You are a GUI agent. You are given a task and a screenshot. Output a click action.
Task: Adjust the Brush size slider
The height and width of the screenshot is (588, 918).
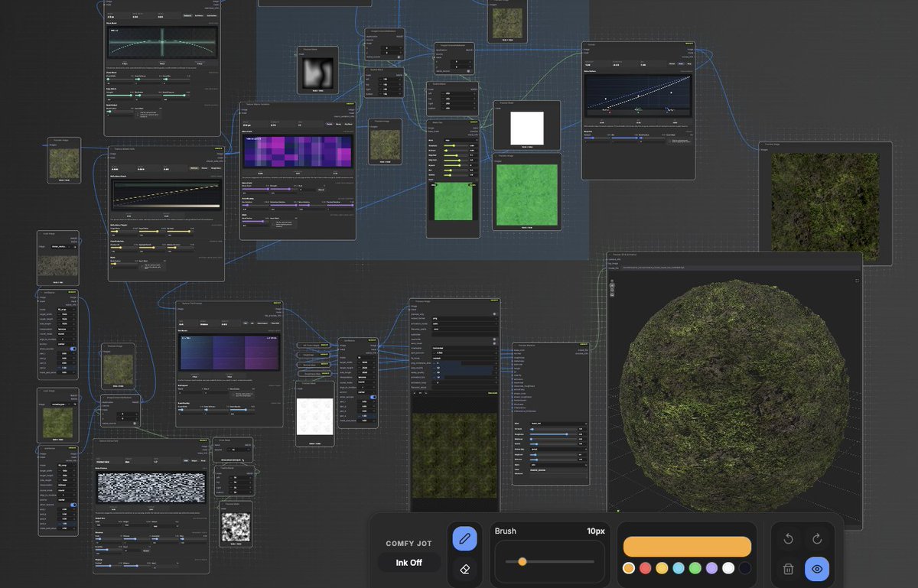coord(549,561)
